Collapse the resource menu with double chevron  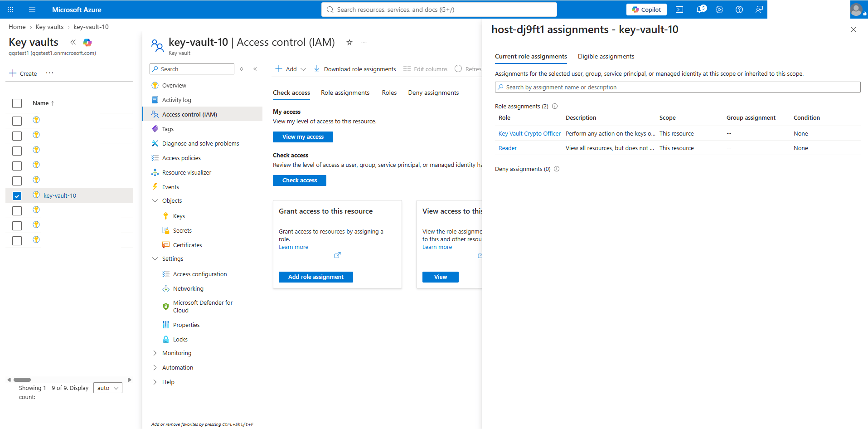255,69
